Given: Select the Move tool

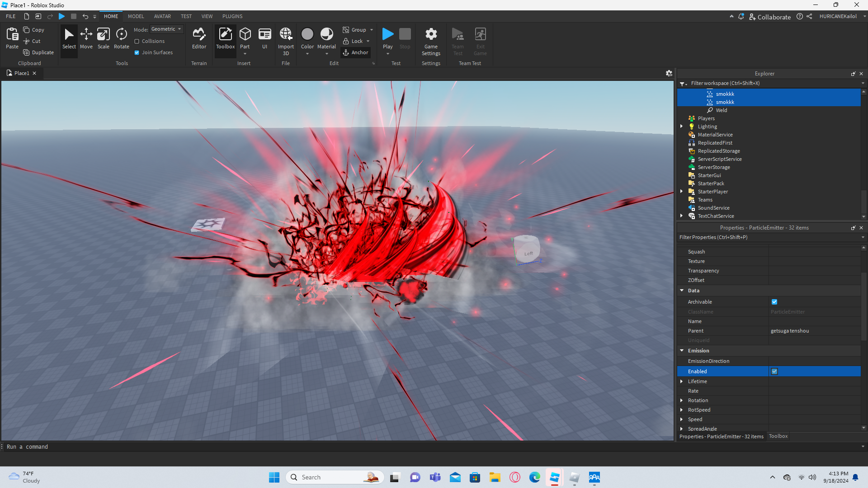Looking at the screenshot, I should [86, 38].
